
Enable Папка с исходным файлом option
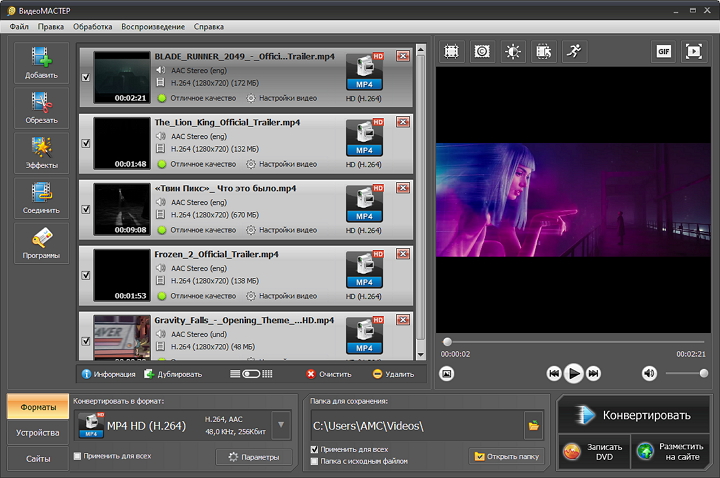[x=314, y=461]
